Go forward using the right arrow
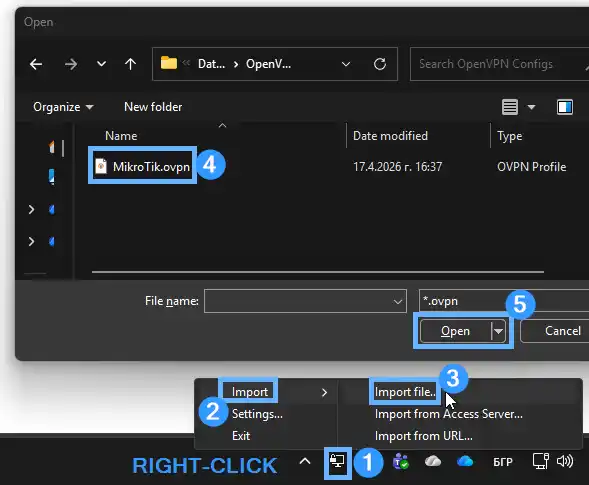Viewport: 589px width, 485px height. pos(71,64)
